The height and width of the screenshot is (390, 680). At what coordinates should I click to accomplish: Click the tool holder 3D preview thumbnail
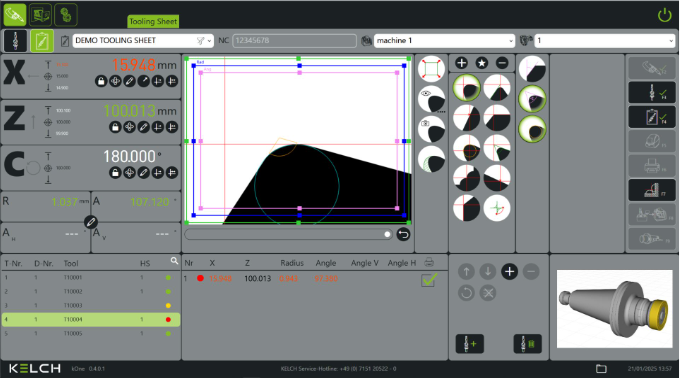pyautogui.click(x=615, y=308)
